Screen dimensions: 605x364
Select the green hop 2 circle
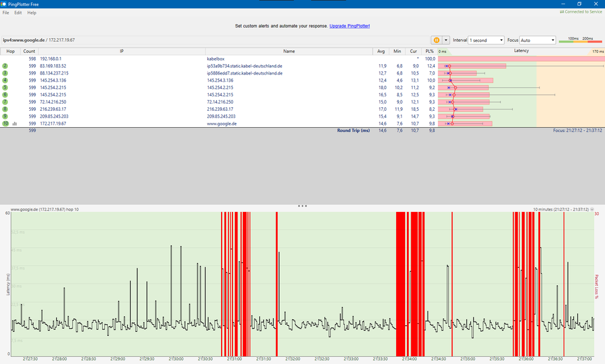(x=5, y=66)
